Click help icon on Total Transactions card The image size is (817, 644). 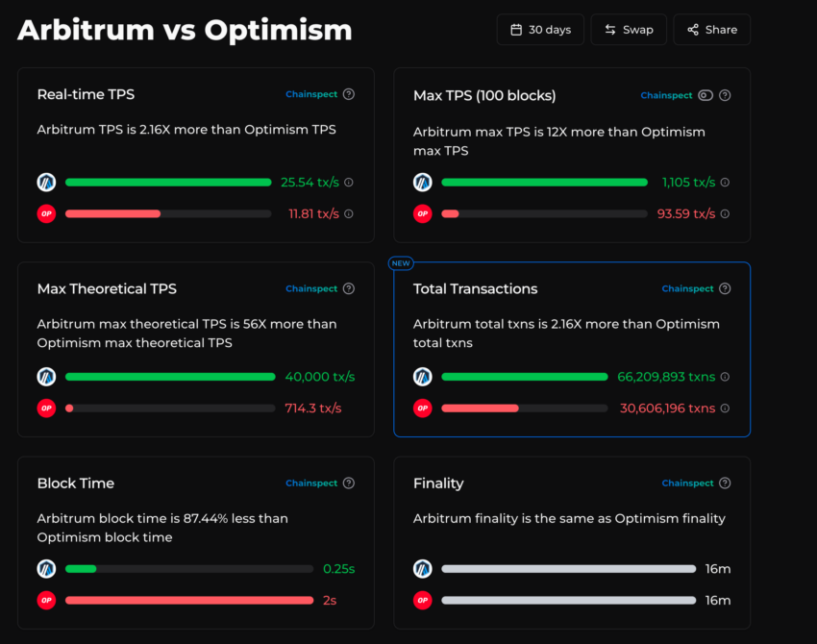[725, 288]
